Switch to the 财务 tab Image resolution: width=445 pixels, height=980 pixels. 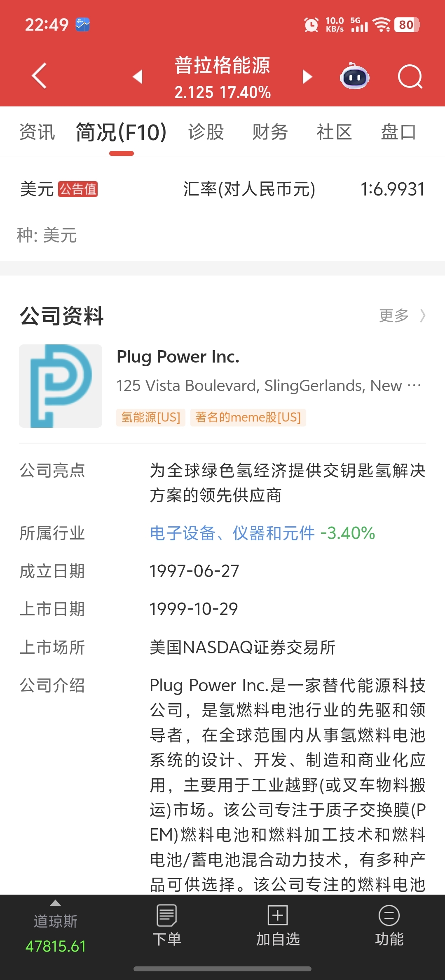coord(270,132)
